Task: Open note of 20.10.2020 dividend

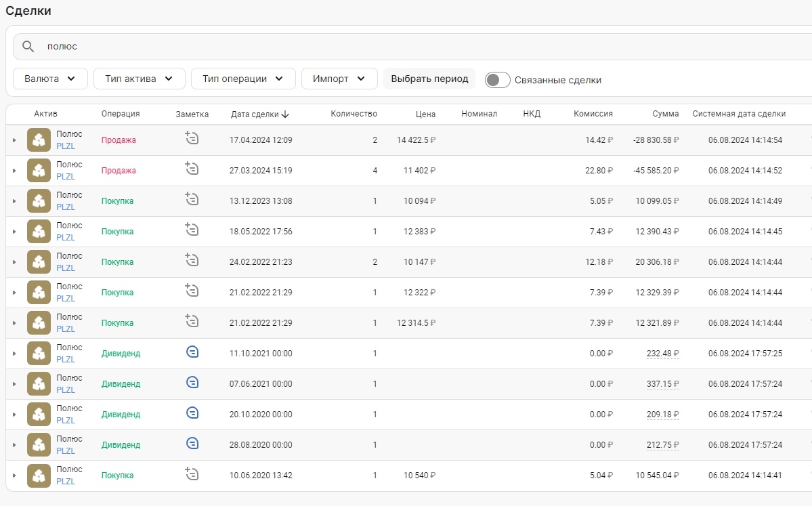Action: (192, 413)
